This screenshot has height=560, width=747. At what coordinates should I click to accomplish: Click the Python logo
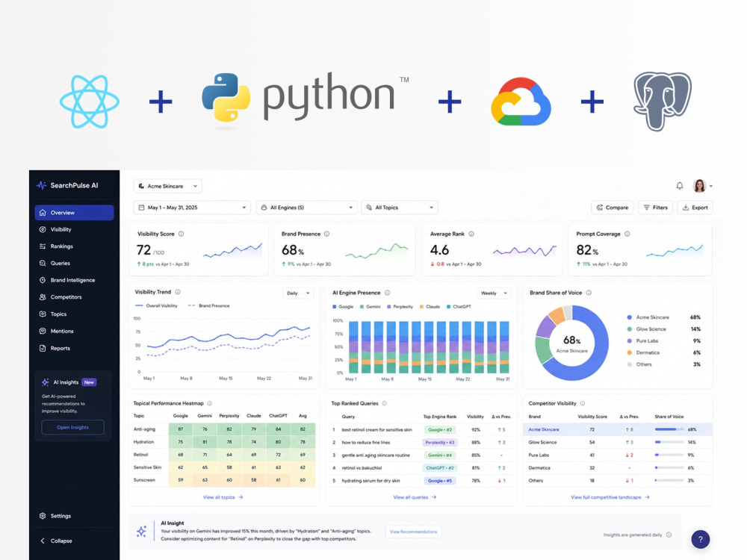(305, 99)
